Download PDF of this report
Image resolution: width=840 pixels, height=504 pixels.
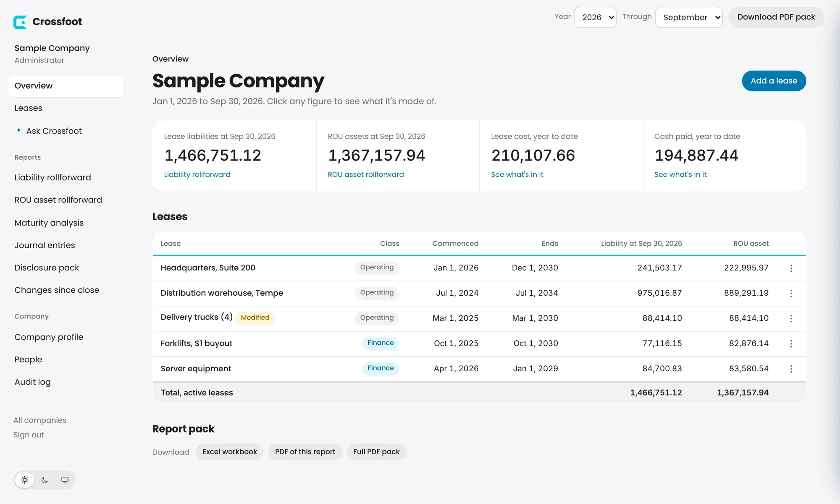[305, 452]
